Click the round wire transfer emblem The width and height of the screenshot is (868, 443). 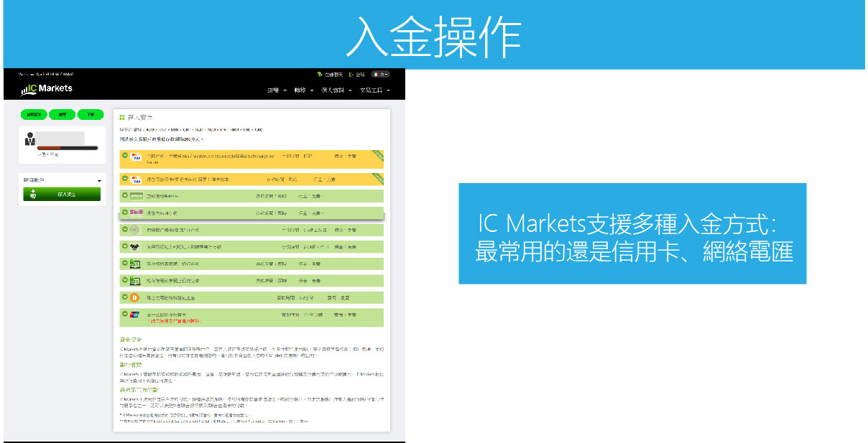pos(134,230)
